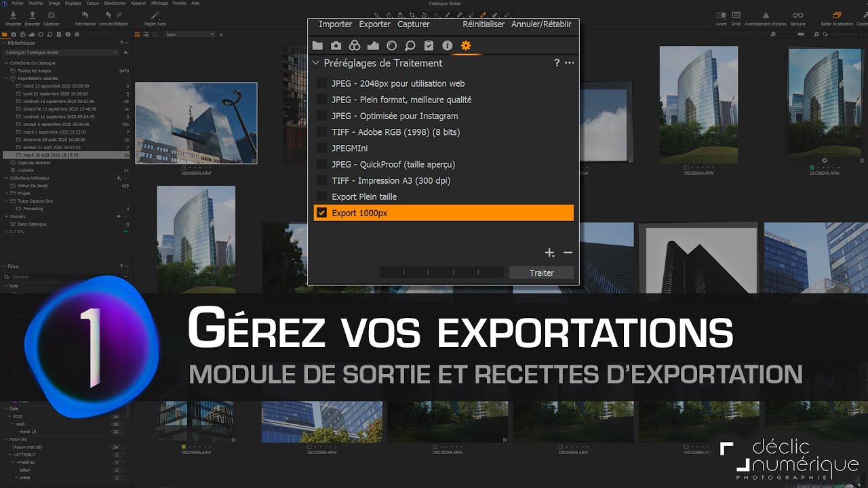The width and height of the screenshot is (868, 488).
Task: Click the Capturer camera icon in the main toolbar
Action: tap(52, 15)
